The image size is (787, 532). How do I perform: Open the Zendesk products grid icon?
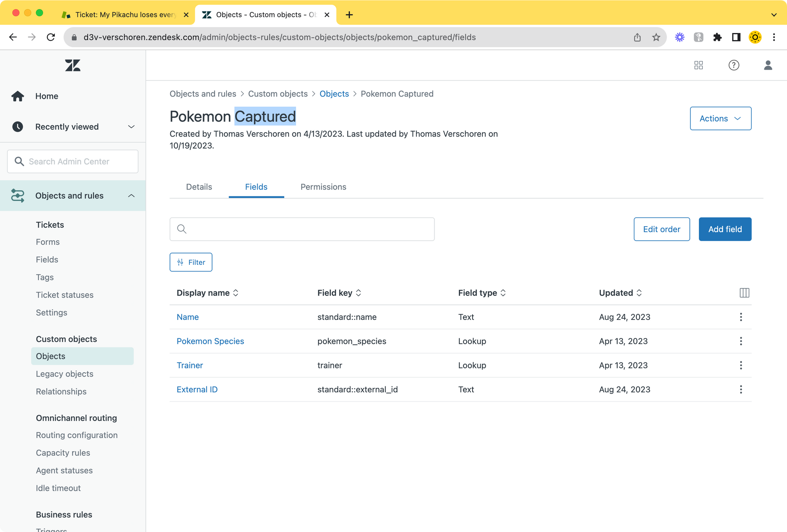[698, 65]
